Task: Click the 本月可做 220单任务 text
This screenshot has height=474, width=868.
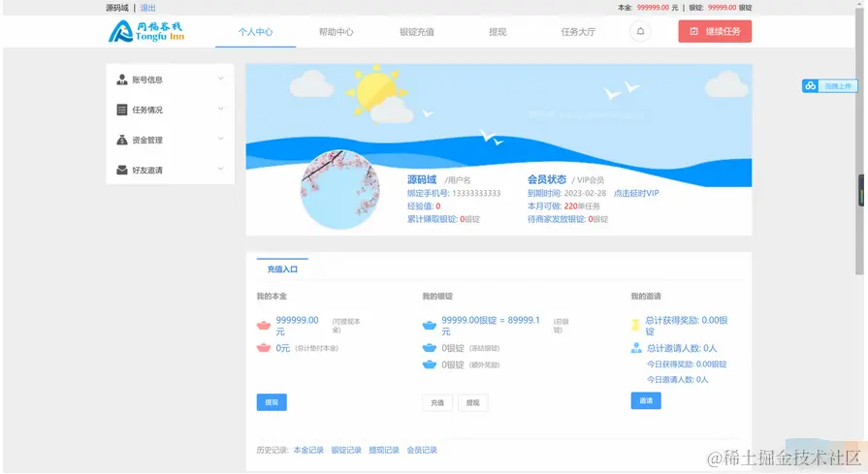Action: pyautogui.click(x=563, y=205)
